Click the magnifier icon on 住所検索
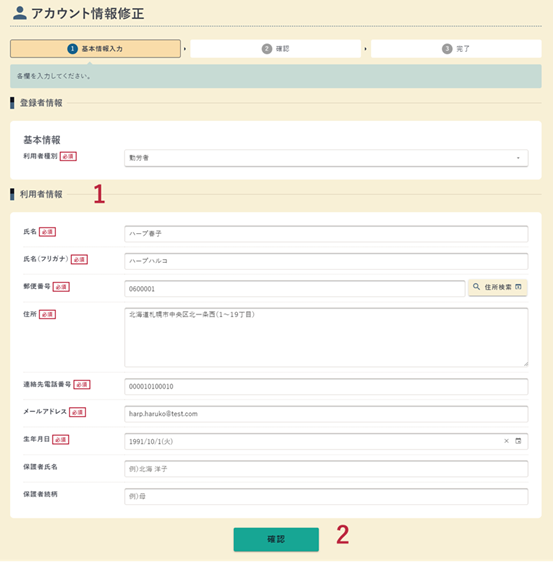553x565 pixels. click(x=476, y=287)
